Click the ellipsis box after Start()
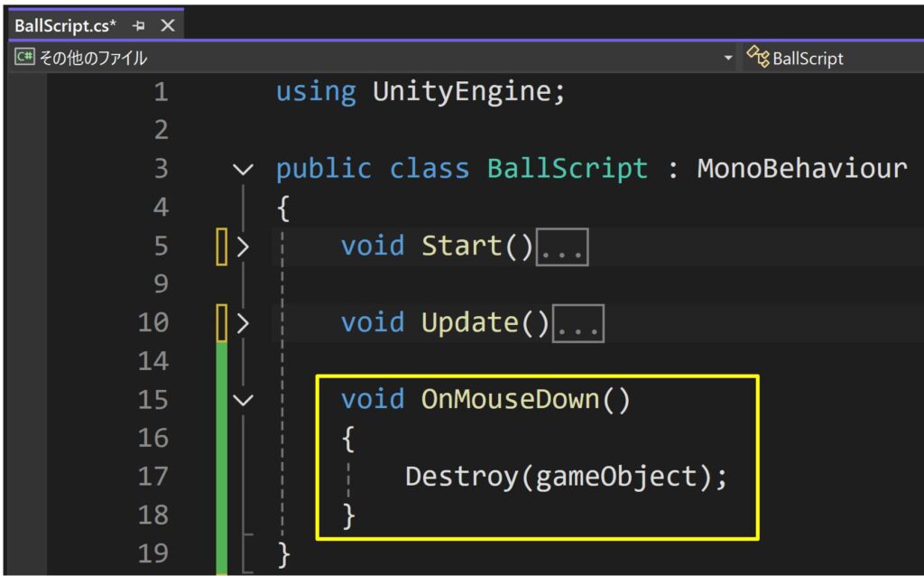The height and width of the screenshot is (576, 924). pos(562,246)
